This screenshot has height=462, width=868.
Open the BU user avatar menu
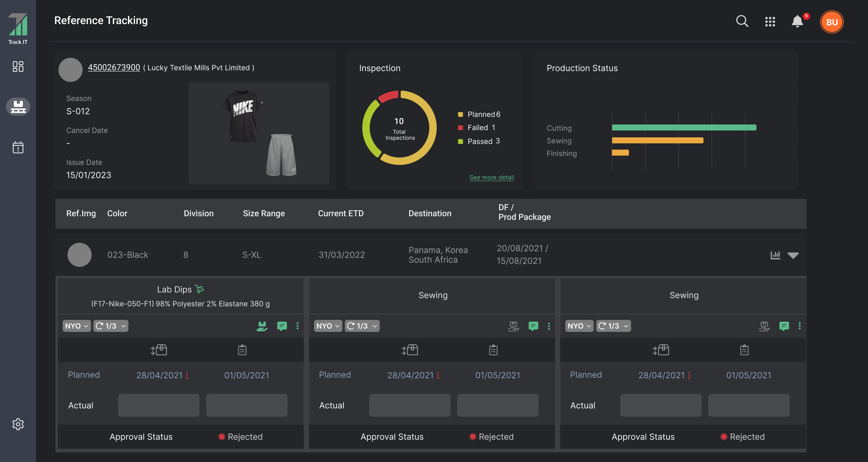pyautogui.click(x=832, y=22)
